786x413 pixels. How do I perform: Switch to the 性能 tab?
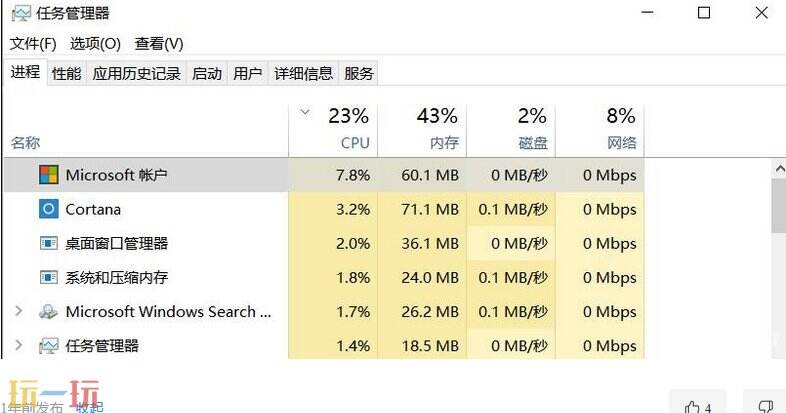pos(66,73)
